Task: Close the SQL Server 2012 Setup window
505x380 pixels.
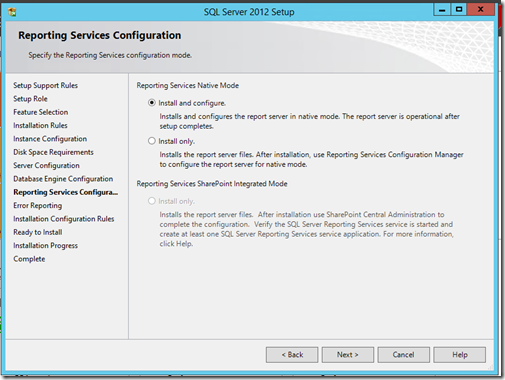Action: [x=480, y=10]
